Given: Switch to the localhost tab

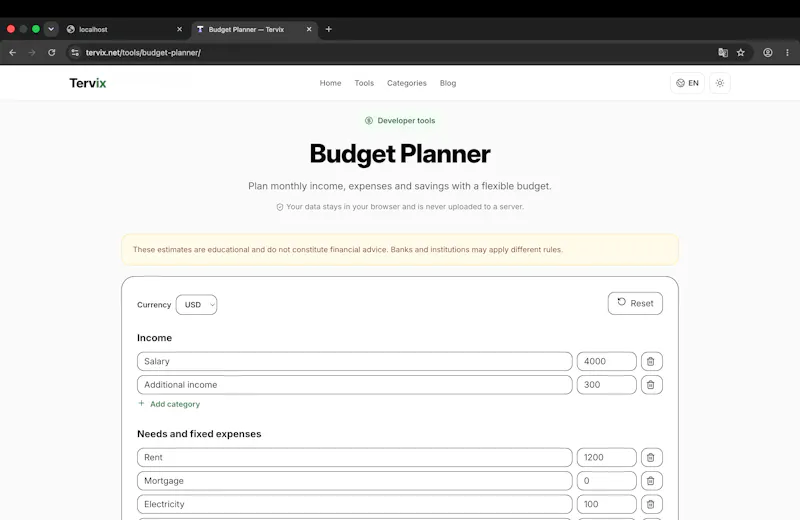Looking at the screenshot, I should 124,29.
